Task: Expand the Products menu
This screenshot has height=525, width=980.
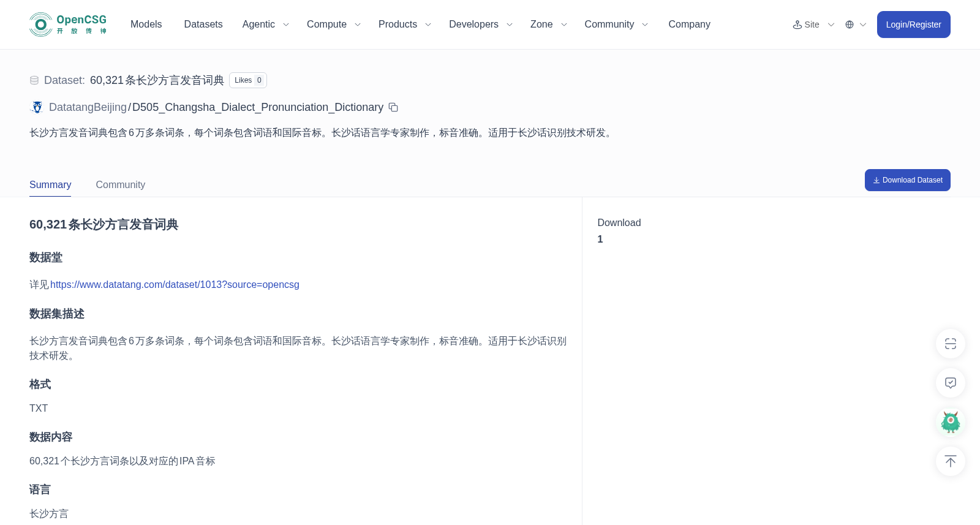Action: [x=404, y=25]
